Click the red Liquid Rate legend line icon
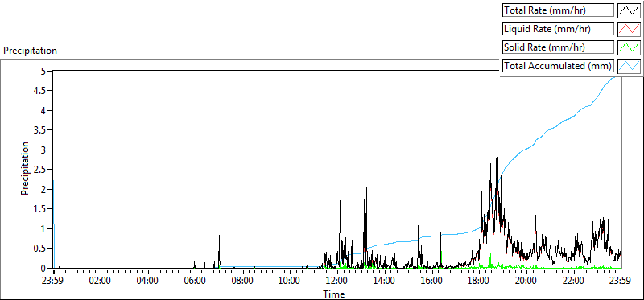 [x=629, y=29]
